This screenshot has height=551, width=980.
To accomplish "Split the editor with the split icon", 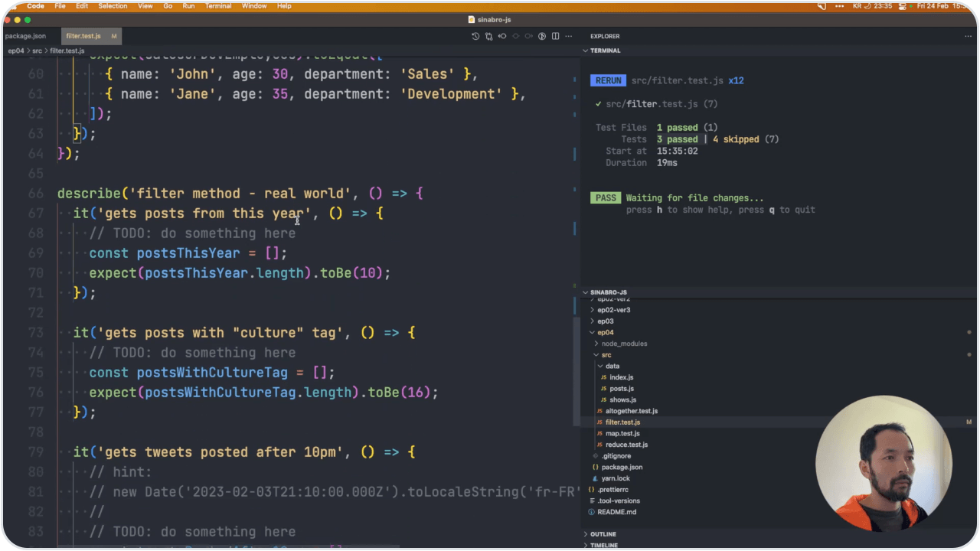I will coord(556,36).
